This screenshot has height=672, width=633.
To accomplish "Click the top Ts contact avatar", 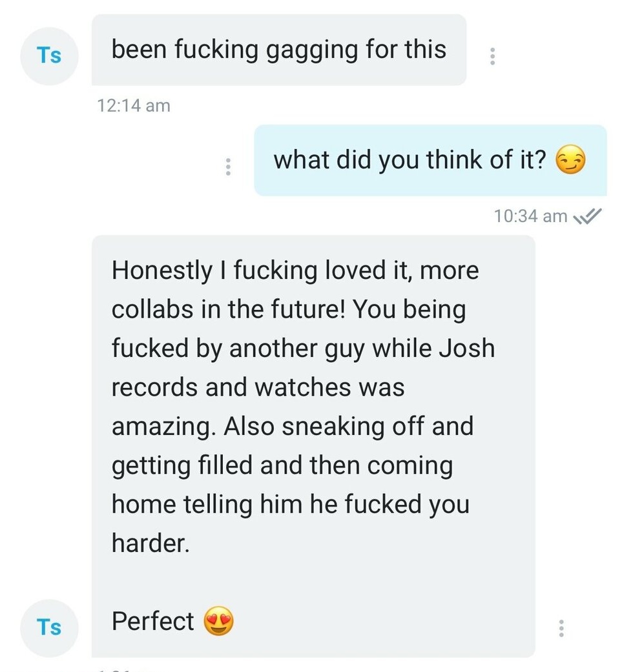I will [49, 56].
